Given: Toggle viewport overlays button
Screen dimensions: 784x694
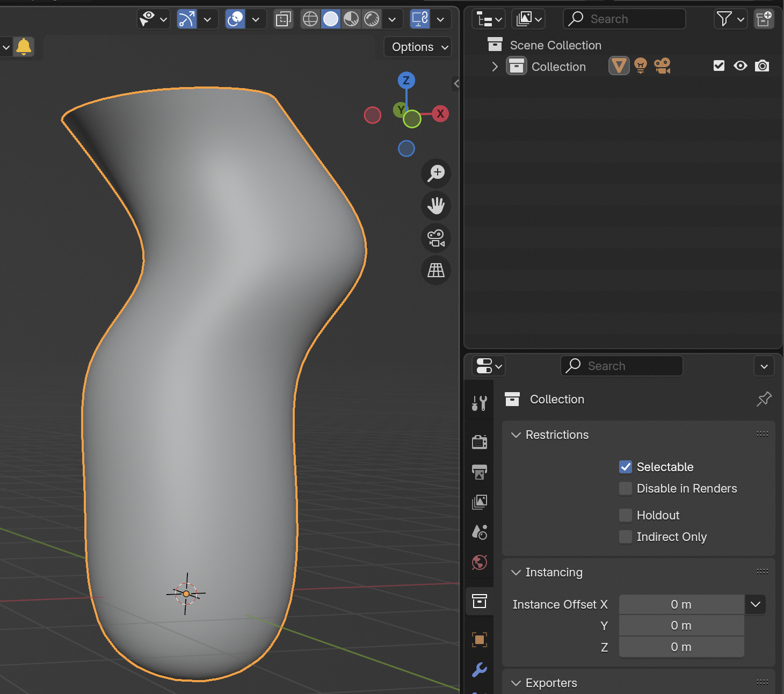Looking at the screenshot, I should (235, 19).
